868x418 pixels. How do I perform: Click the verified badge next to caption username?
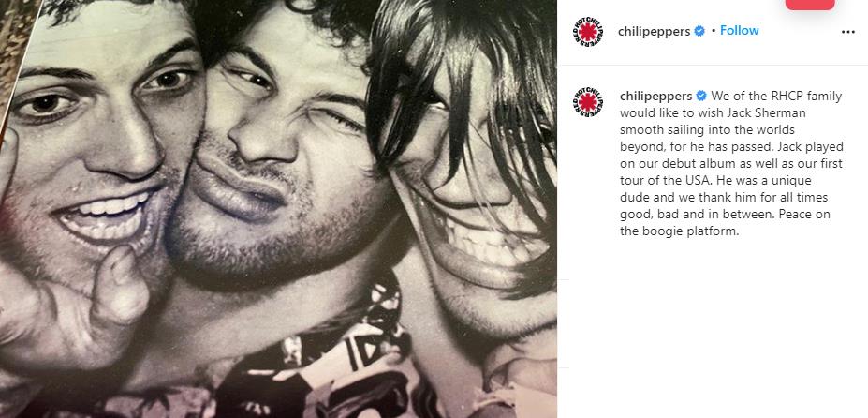coord(700,96)
